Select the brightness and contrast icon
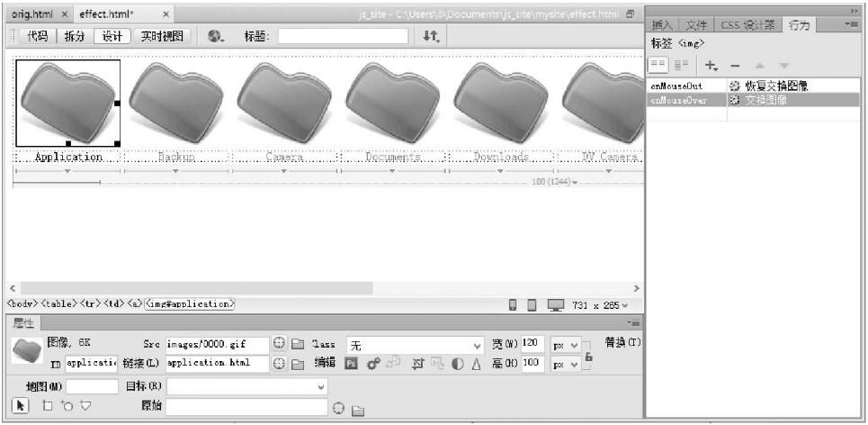 point(457,364)
